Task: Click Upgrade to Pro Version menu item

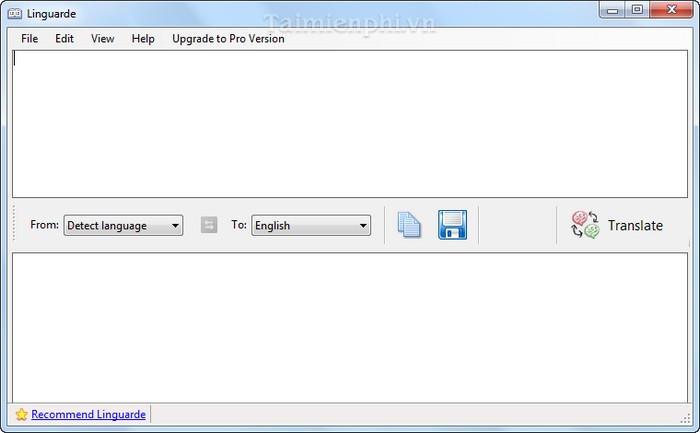Action: (228, 39)
